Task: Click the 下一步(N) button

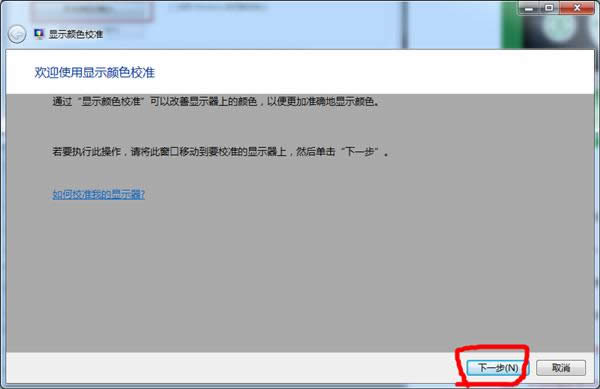Action: pyautogui.click(x=498, y=368)
